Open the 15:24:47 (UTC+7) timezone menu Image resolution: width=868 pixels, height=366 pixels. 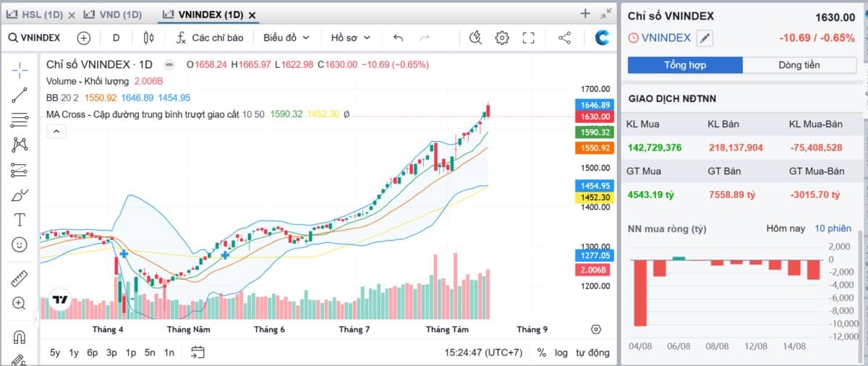click(x=485, y=352)
